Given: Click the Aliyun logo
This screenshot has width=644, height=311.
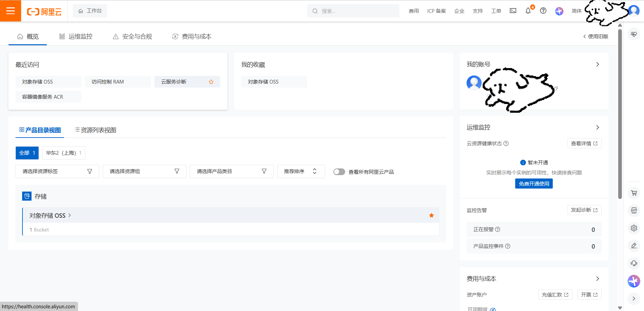Looking at the screenshot, I should 44,12.
